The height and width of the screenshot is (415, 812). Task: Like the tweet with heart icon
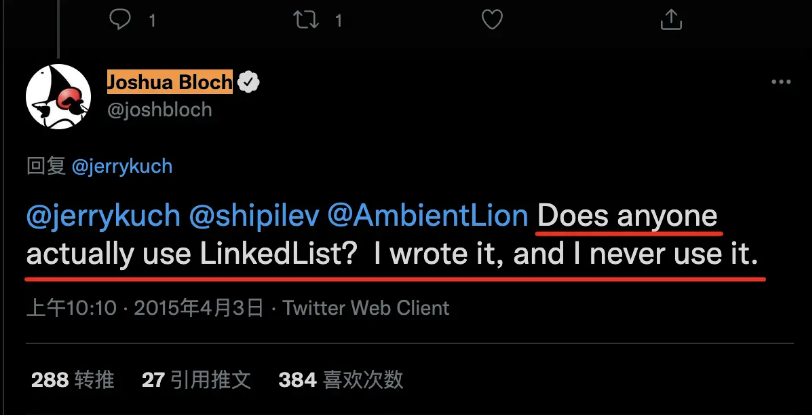491,19
